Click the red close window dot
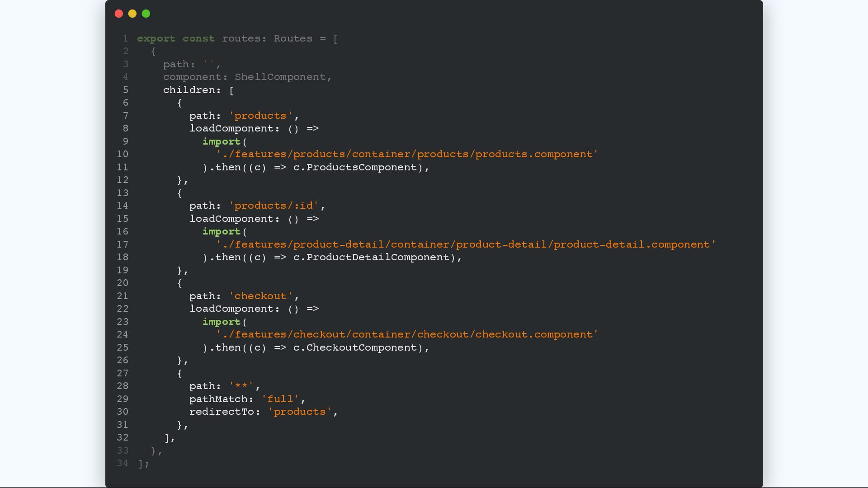 point(119,14)
